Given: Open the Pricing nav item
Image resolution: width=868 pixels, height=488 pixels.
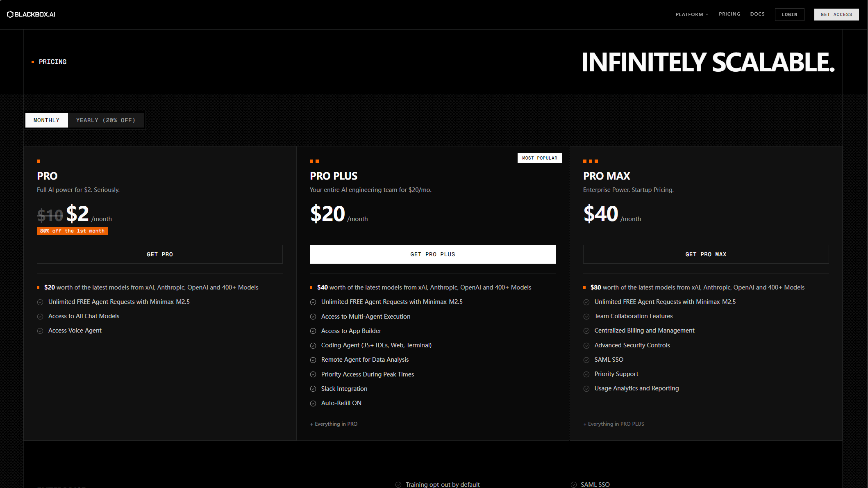Looking at the screenshot, I should pos(729,14).
